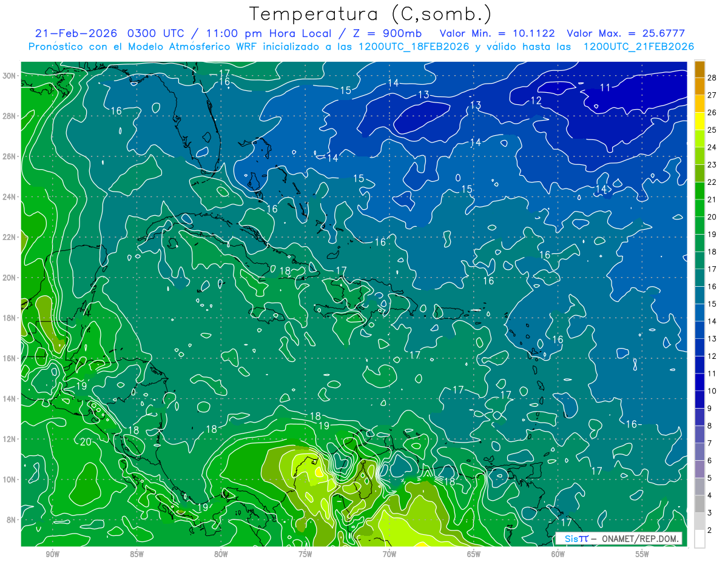The width and height of the screenshot is (728, 562).
Task: Click the "80W" longitude axis label
Action: click(221, 555)
